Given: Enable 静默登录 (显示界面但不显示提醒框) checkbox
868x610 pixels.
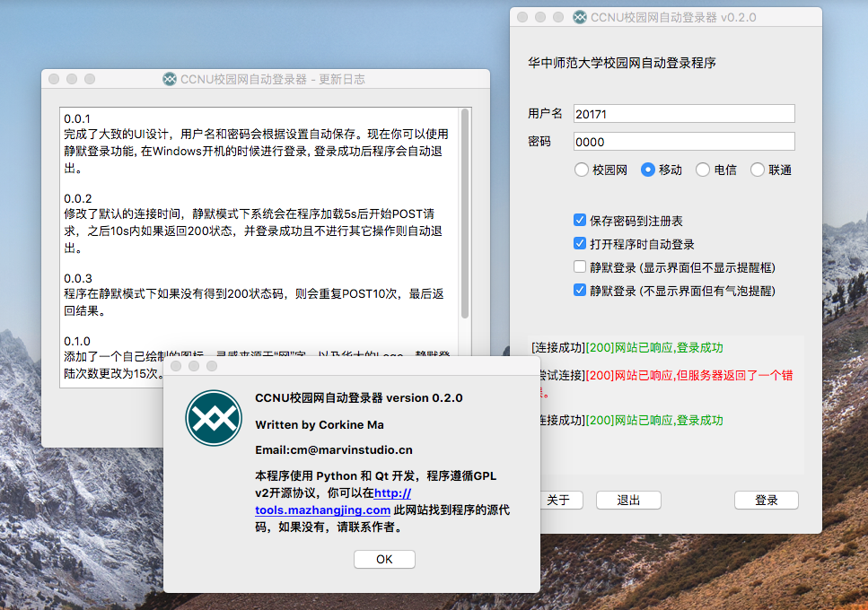Looking at the screenshot, I should click(x=580, y=267).
